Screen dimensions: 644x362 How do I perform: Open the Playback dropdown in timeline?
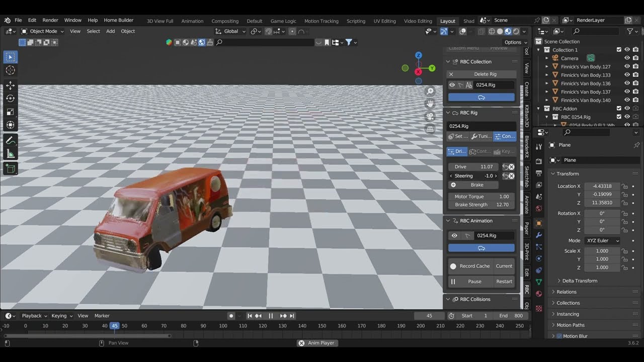pos(34,316)
